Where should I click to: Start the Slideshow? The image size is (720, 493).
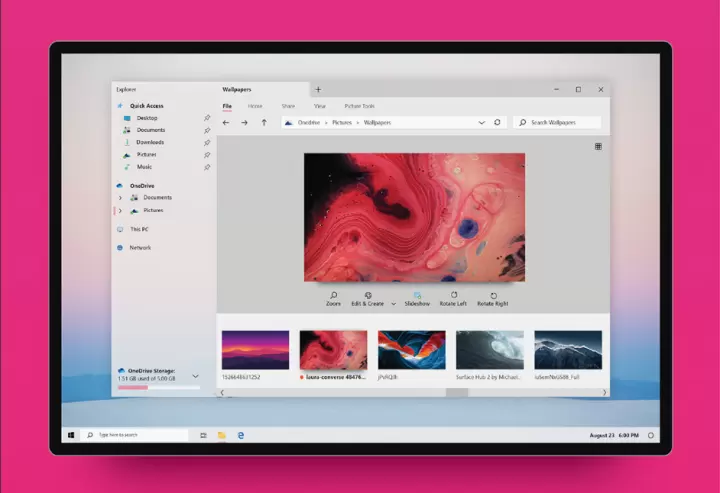417,296
